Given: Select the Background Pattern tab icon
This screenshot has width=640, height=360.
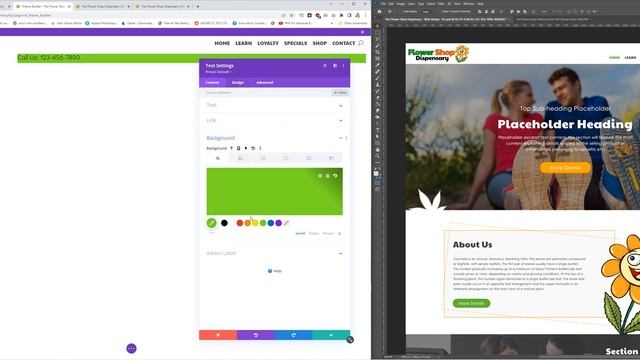Looking at the screenshot, I should (309, 158).
